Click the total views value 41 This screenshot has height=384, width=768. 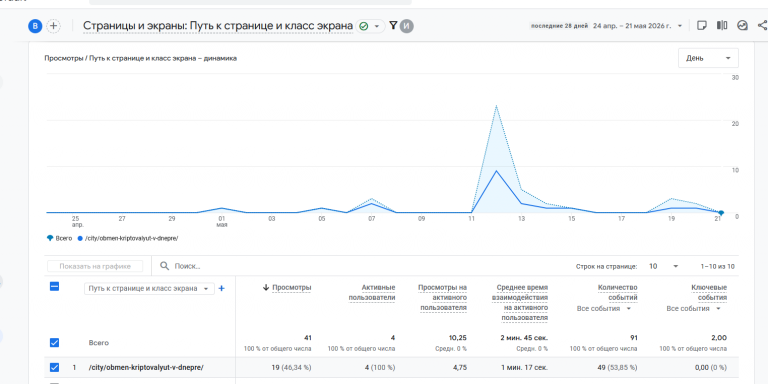pyautogui.click(x=307, y=338)
